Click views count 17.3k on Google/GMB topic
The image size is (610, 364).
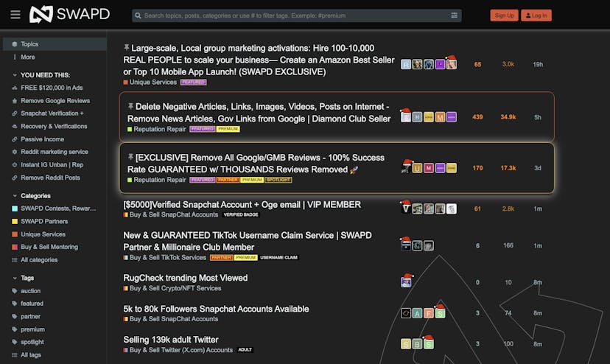pyautogui.click(x=508, y=168)
